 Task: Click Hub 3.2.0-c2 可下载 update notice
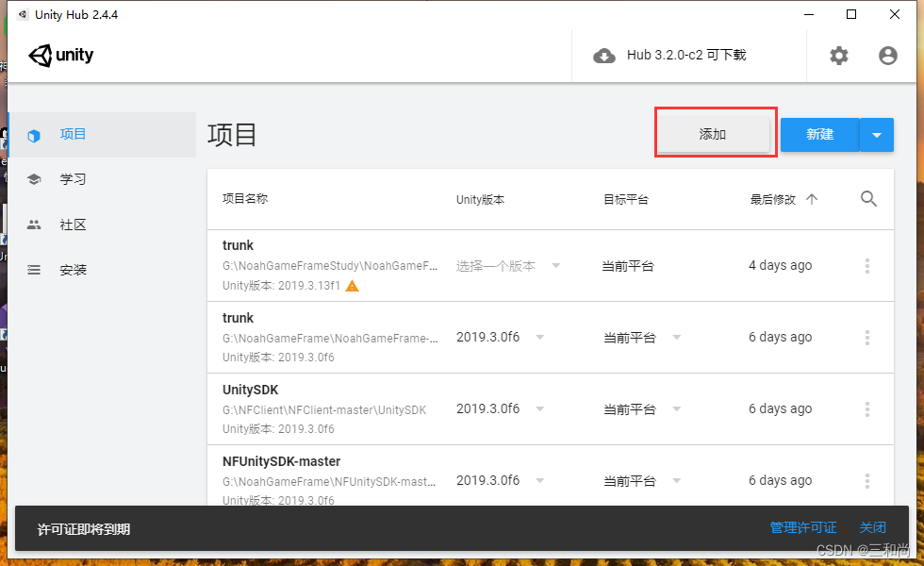click(686, 56)
